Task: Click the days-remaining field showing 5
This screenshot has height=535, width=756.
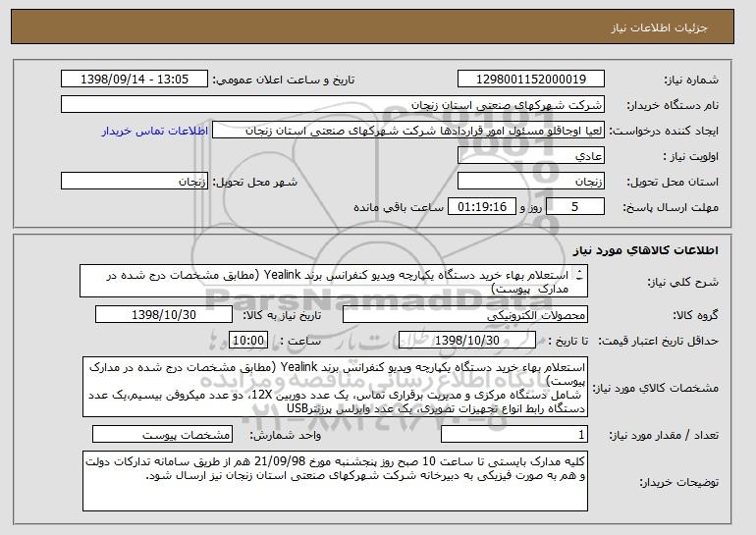Action: pyautogui.click(x=575, y=207)
